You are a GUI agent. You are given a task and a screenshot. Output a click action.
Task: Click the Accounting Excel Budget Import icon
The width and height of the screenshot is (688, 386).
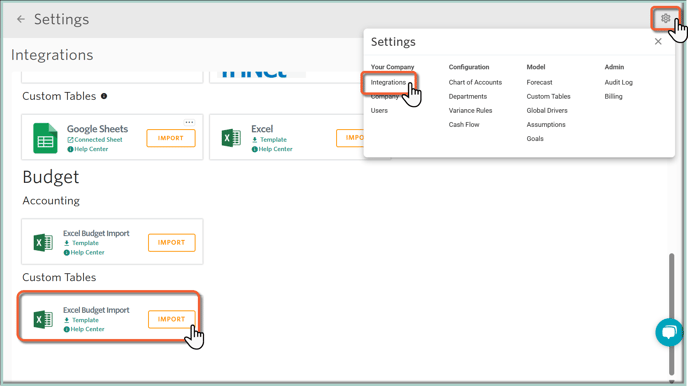(x=43, y=242)
